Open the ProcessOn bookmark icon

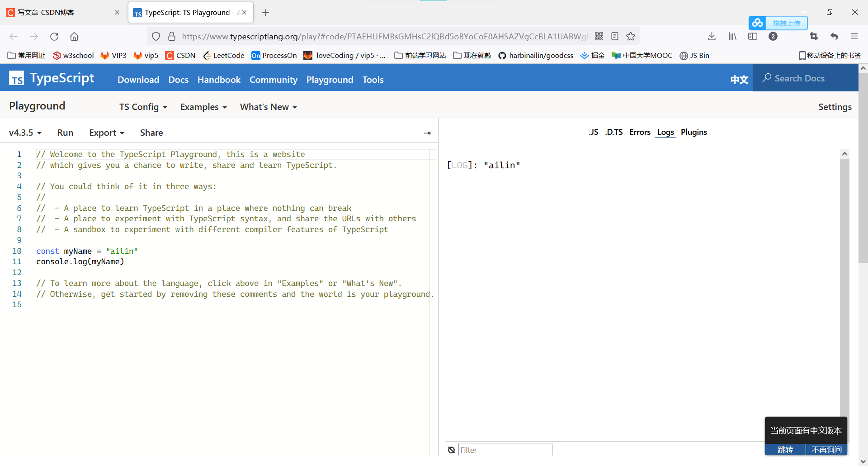[256, 55]
